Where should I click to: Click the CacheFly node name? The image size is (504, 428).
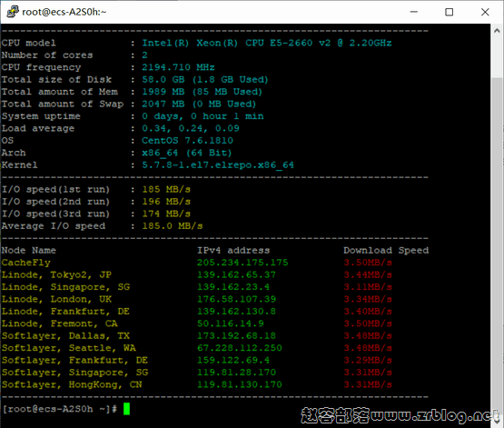[26, 263]
